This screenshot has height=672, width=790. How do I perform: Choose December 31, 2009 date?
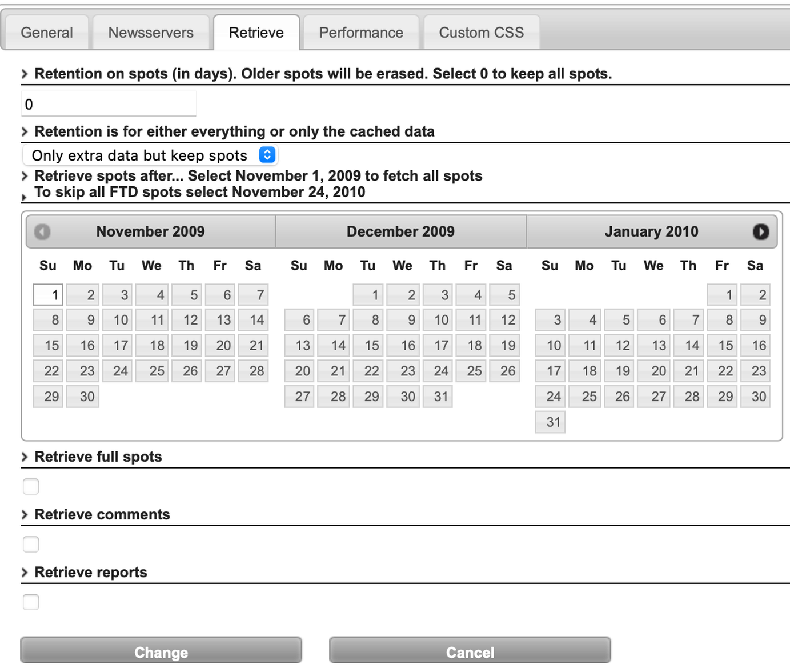pyautogui.click(x=438, y=397)
